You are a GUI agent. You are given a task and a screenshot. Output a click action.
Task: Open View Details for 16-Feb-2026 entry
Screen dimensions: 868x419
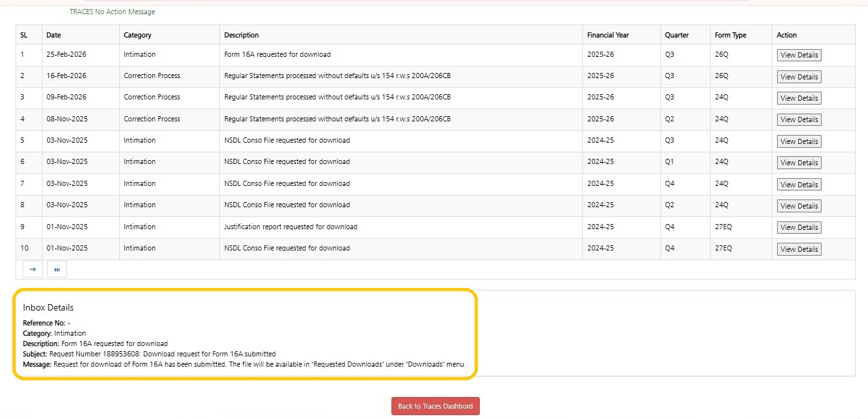[798, 77]
